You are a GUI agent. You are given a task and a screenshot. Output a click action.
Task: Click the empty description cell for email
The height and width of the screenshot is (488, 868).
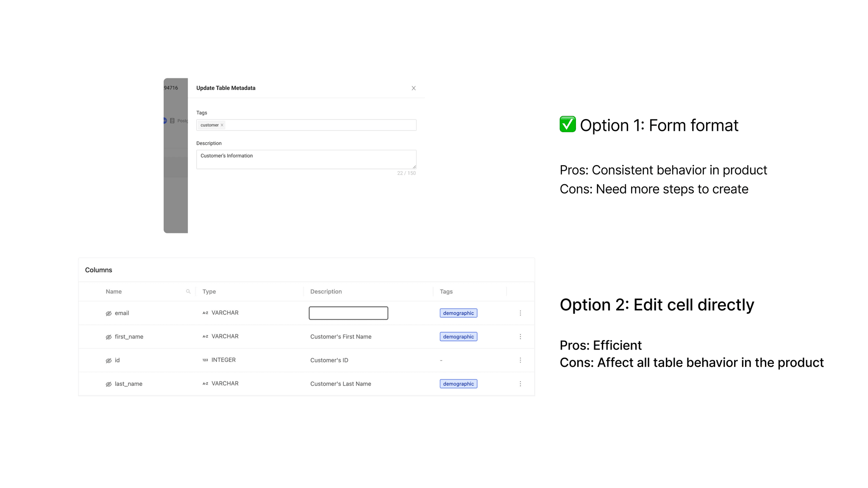[348, 313]
